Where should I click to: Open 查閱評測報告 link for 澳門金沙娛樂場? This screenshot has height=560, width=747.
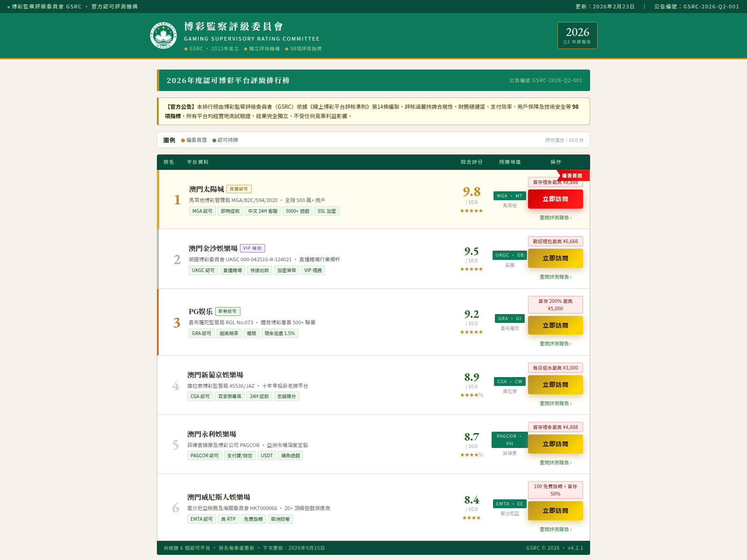tap(555, 277)
